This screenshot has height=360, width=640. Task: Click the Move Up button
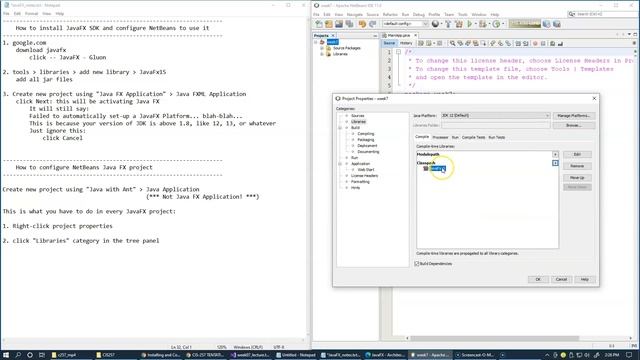point(577,178)
